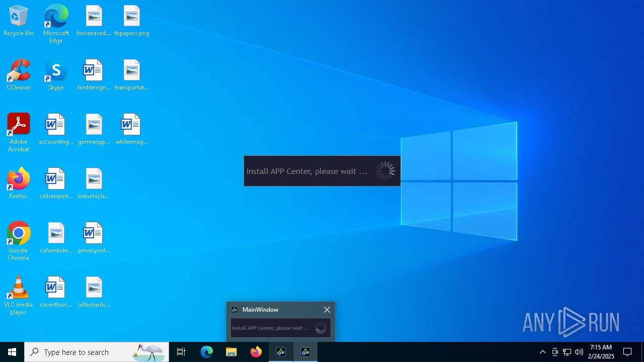Viewport: 644px width, 362px height.
Task: Select the transportat image file icon
Action: point(131,75)
